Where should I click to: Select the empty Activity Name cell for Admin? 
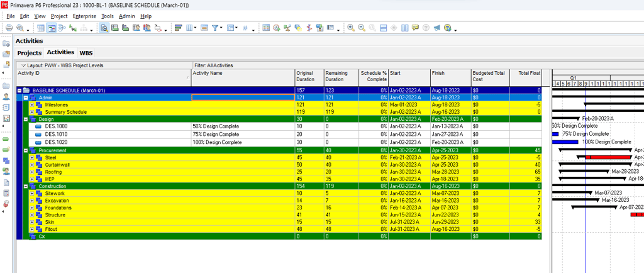coord(243,97)
